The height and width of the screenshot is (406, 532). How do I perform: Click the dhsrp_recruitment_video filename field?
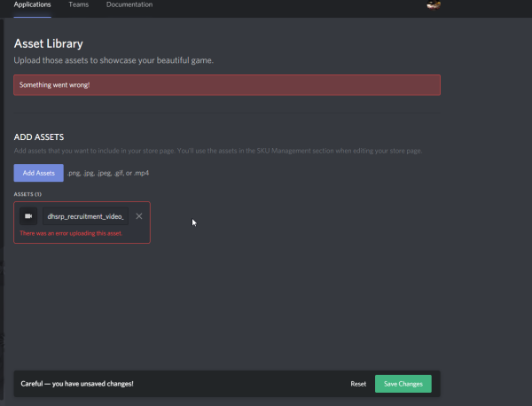click(x=85, y=216)
